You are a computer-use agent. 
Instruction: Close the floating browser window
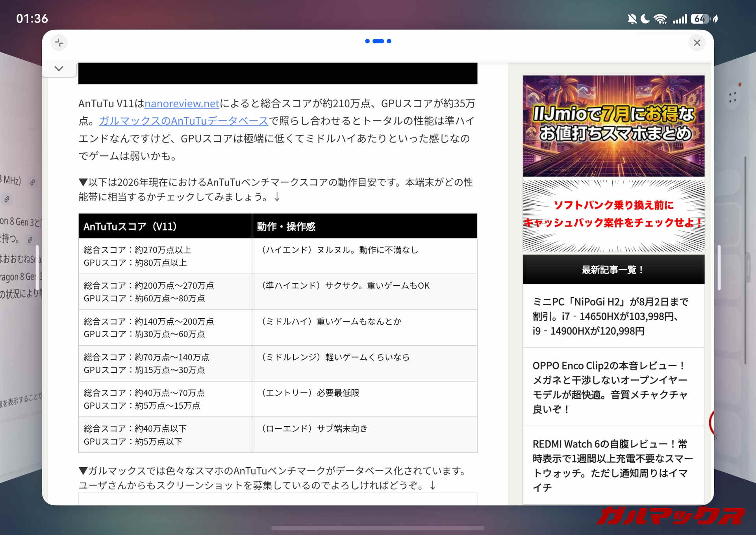[x=697, y=43]
